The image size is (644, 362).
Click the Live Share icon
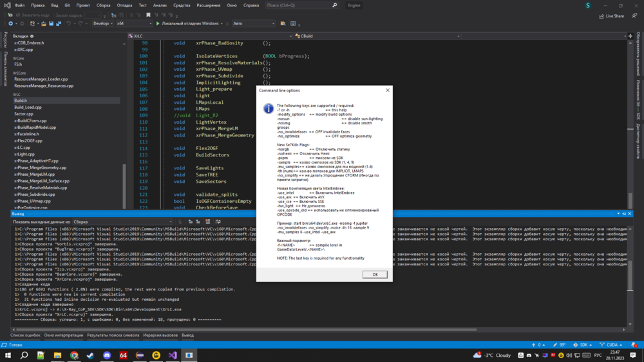tap(601, 16)
